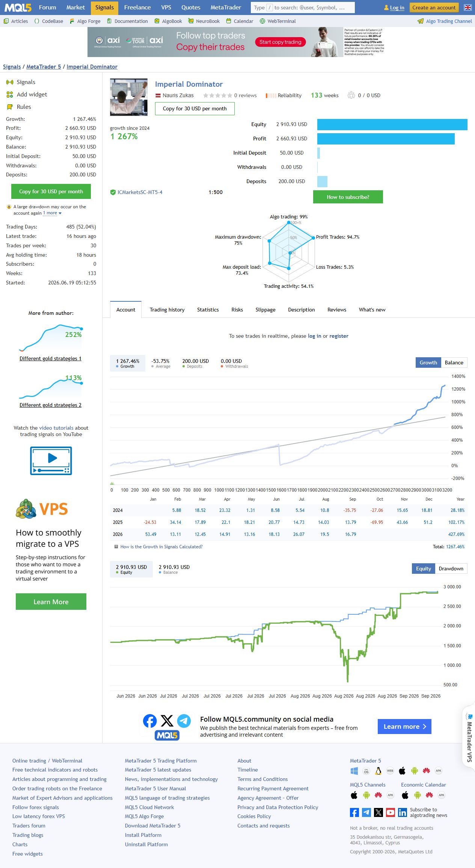Open footer X (Twitter) icon
Screen dimensions: 475x868
[378, 812]
